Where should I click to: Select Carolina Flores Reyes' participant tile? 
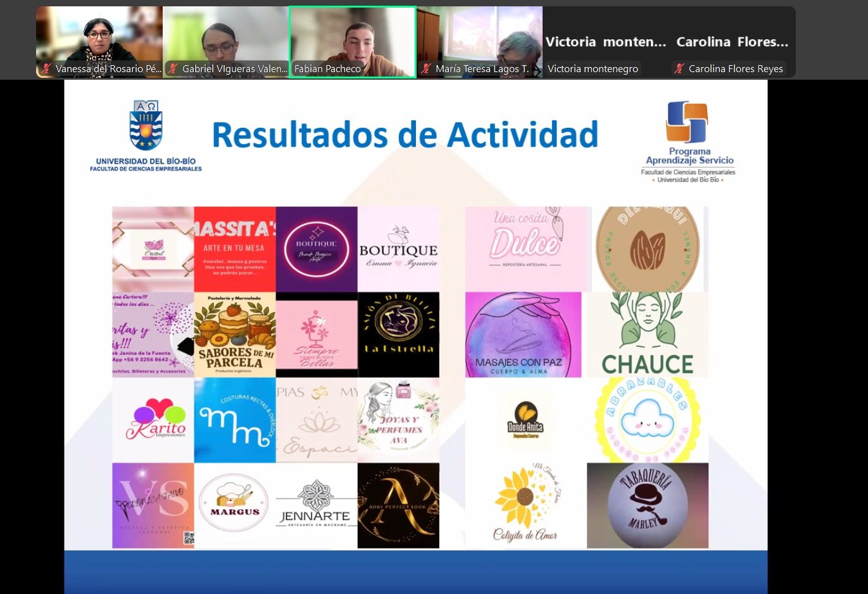pos(733,42)
